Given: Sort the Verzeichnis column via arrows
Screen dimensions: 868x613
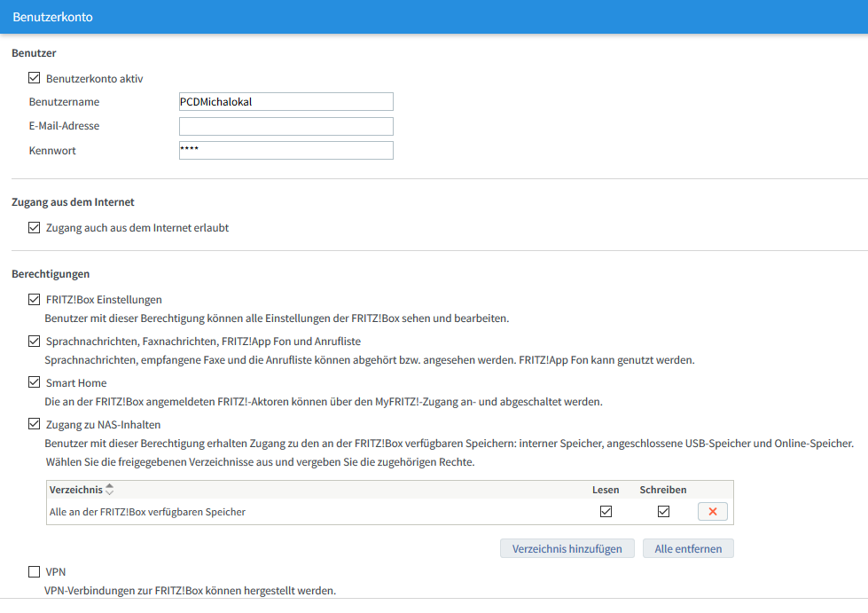Looking at the screenshot, I should (x=110, y=490).
